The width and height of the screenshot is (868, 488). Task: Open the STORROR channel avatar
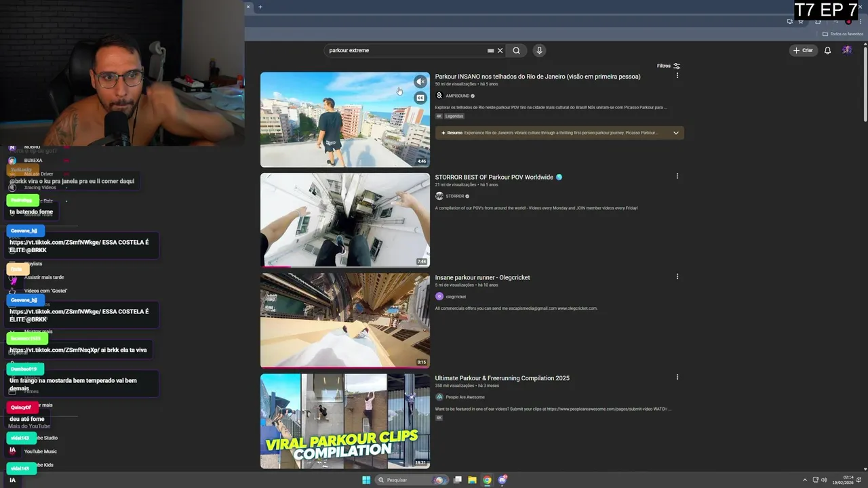click(x=439, y=196)
